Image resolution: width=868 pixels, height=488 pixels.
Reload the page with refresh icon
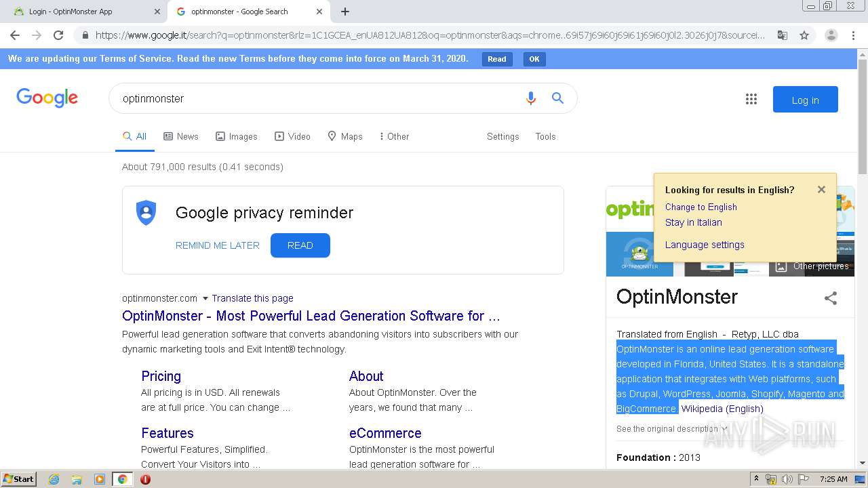(58, 35)
